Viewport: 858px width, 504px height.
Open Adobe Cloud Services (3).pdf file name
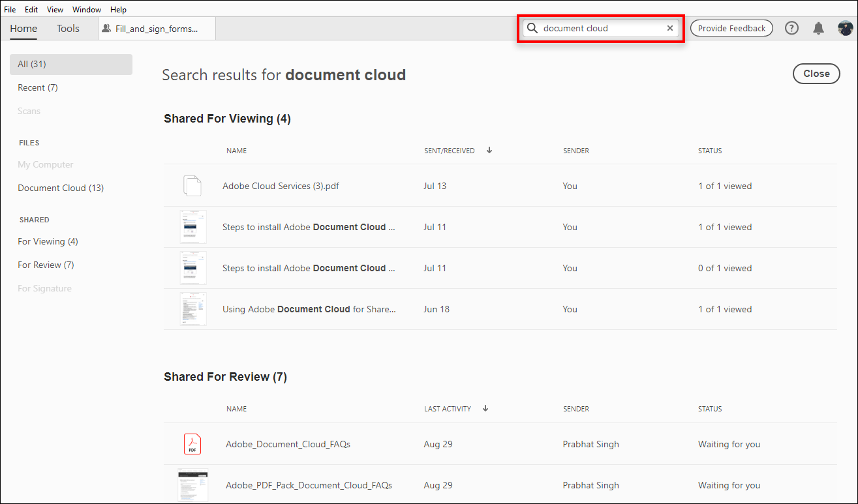pos(281,186)
